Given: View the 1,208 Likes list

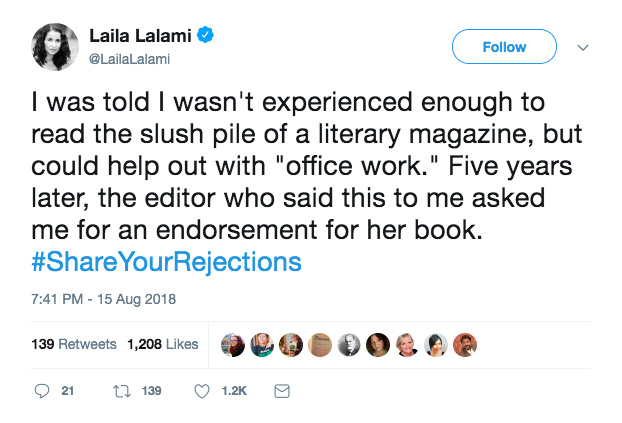Looking at the screenshot, I should (x=162, y=344).
